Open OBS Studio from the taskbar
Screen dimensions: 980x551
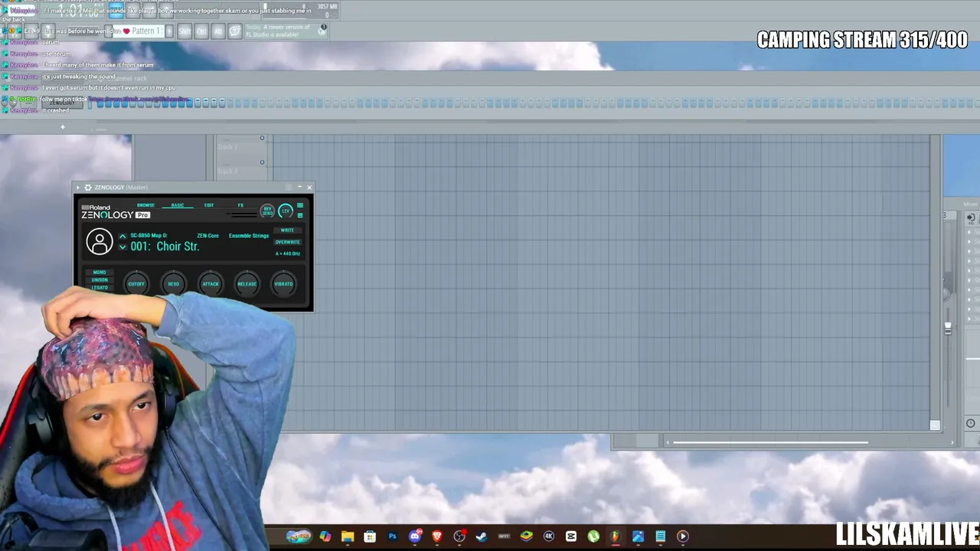[x=459, y=536]
